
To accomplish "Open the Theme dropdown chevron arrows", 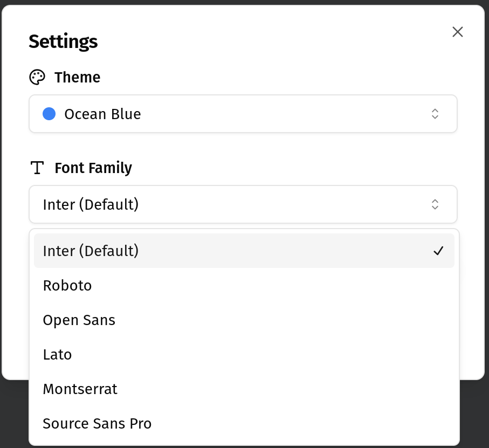I will (x=435, y=114).
